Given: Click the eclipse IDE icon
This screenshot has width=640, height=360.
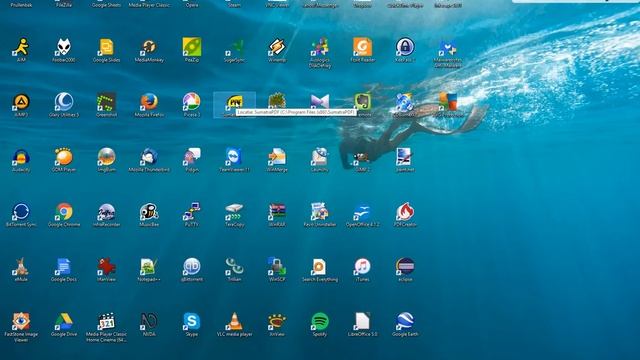Looking at the screenshot, I should point(405,267).
